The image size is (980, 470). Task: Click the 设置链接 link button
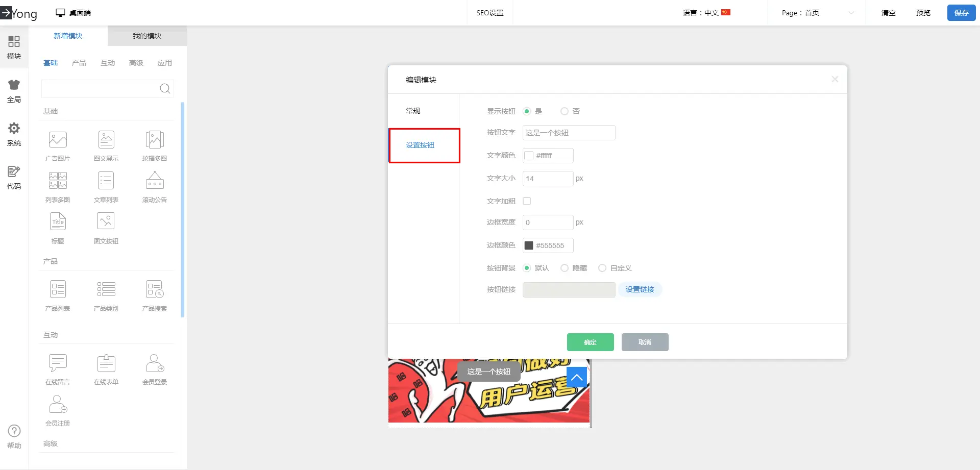pyautogui.click(x=640, y=289)
